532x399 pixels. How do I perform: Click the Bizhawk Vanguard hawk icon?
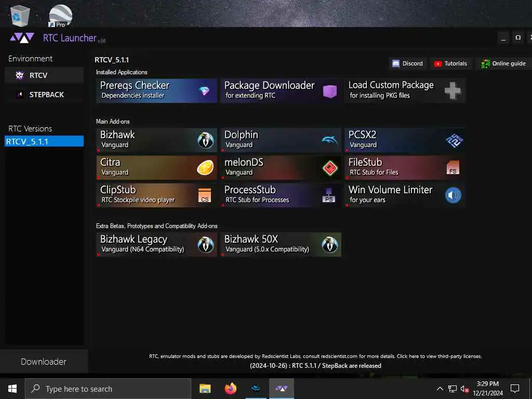(206, 140)
